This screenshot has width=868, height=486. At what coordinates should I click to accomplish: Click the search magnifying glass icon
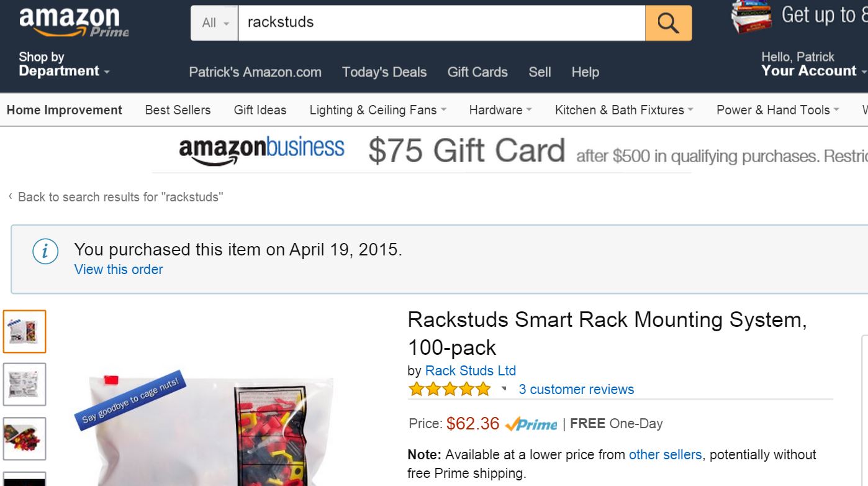pyautogui.click(x=667, y=23)
